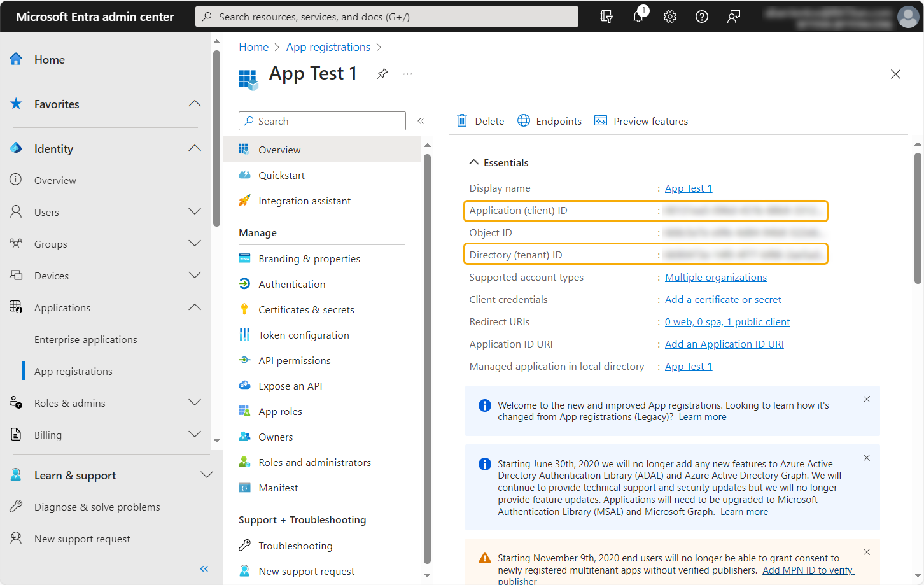Expand Roles & admins section

pos(194,402)
